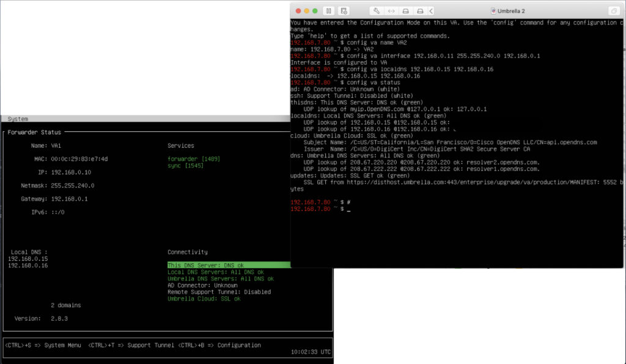This screenshot has width=626, height=364.
Task: Click 'Remote Support Tunnel: Disabled' line
Action: click(219, 292)
